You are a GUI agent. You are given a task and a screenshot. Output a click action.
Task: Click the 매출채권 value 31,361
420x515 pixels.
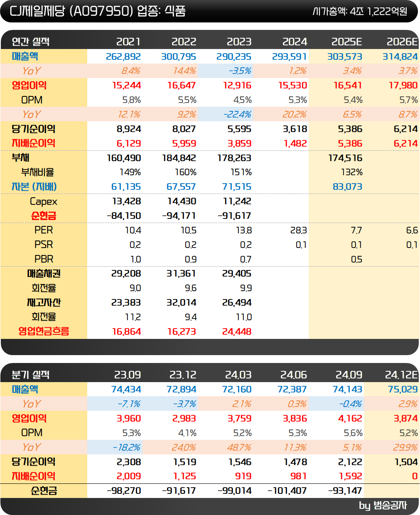(x=182, y=274)
